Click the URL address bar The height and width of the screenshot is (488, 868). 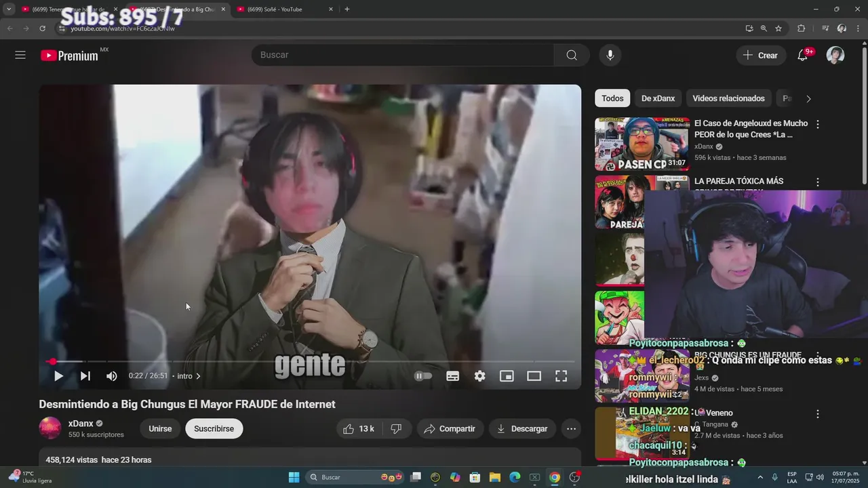400,28
